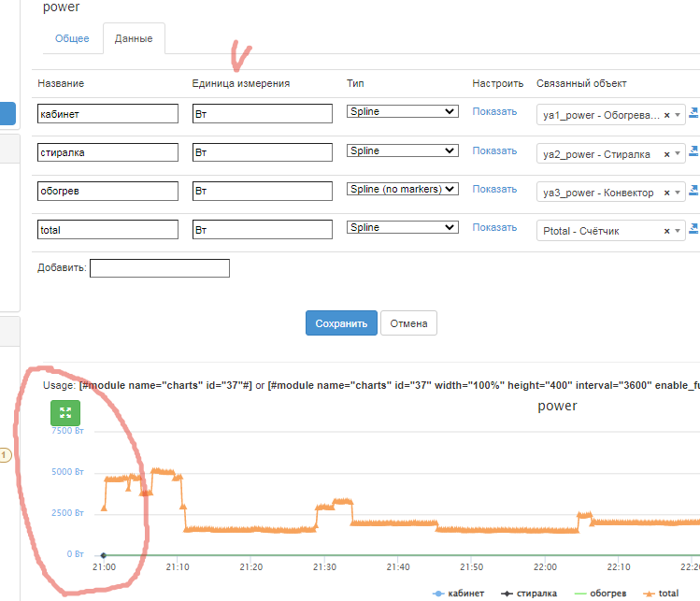Clear ya3_power linked object with x

666,193
